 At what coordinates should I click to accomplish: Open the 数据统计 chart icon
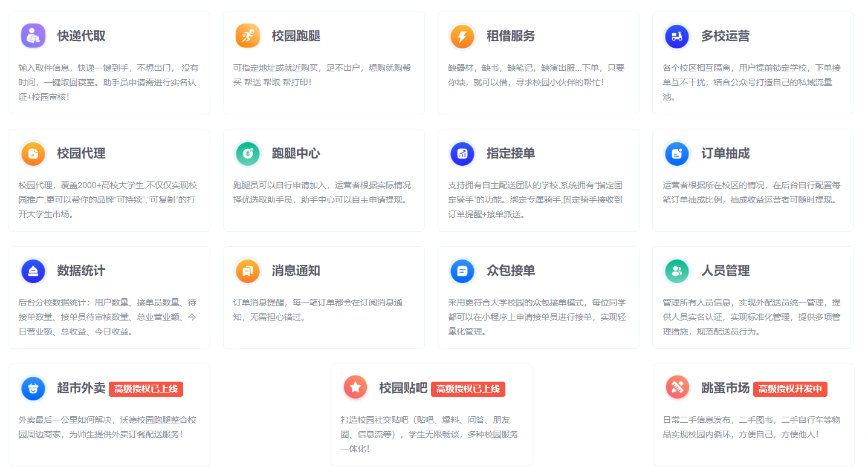click(x=33, y=271)
